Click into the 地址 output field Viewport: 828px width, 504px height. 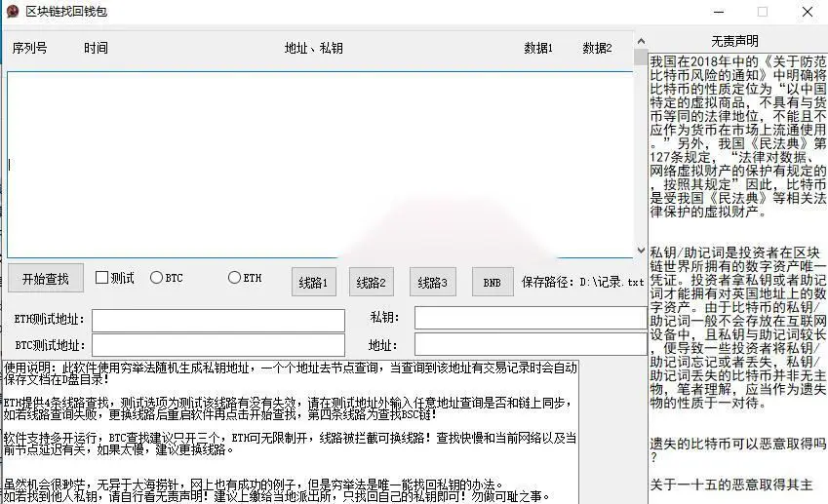(x=531, y=344)
